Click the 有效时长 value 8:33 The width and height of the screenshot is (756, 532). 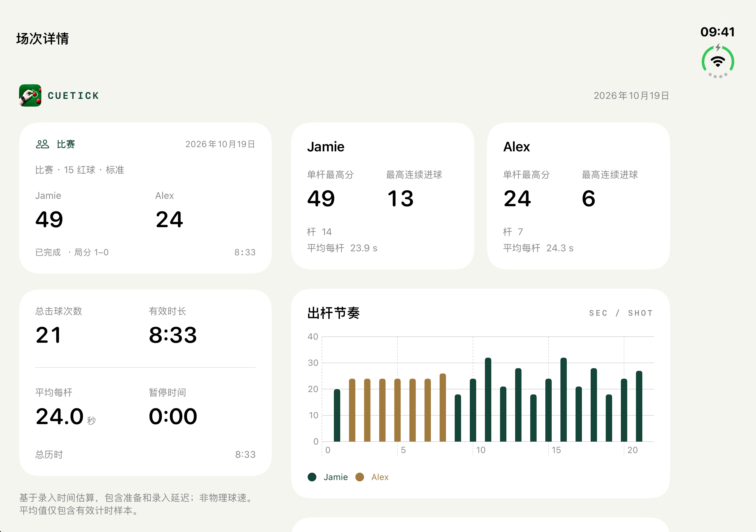pyautogui.click(x=173, y=335)
